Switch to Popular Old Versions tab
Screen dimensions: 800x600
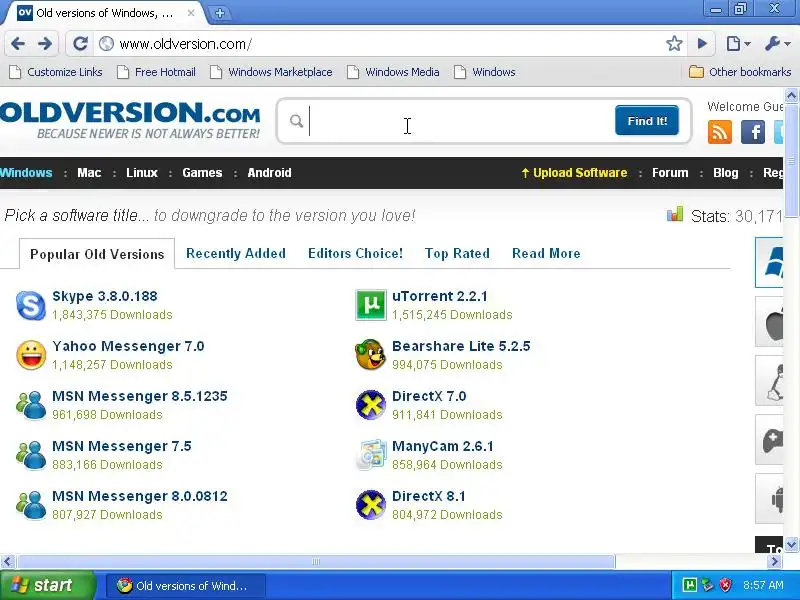(x=97, y=254)
